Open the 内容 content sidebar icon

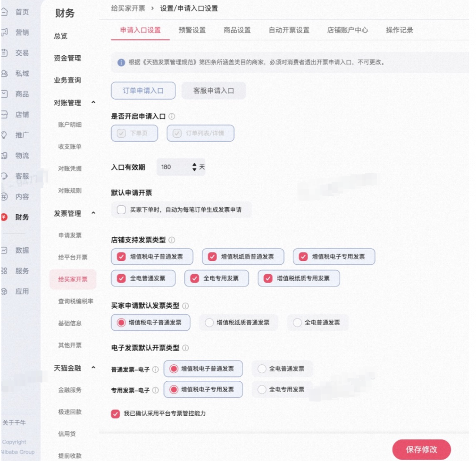[5, 196]
